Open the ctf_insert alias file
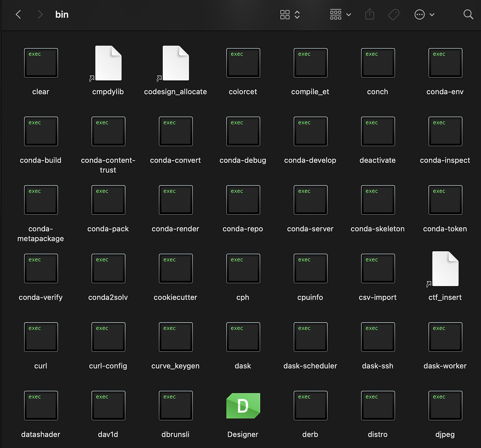 445,268
